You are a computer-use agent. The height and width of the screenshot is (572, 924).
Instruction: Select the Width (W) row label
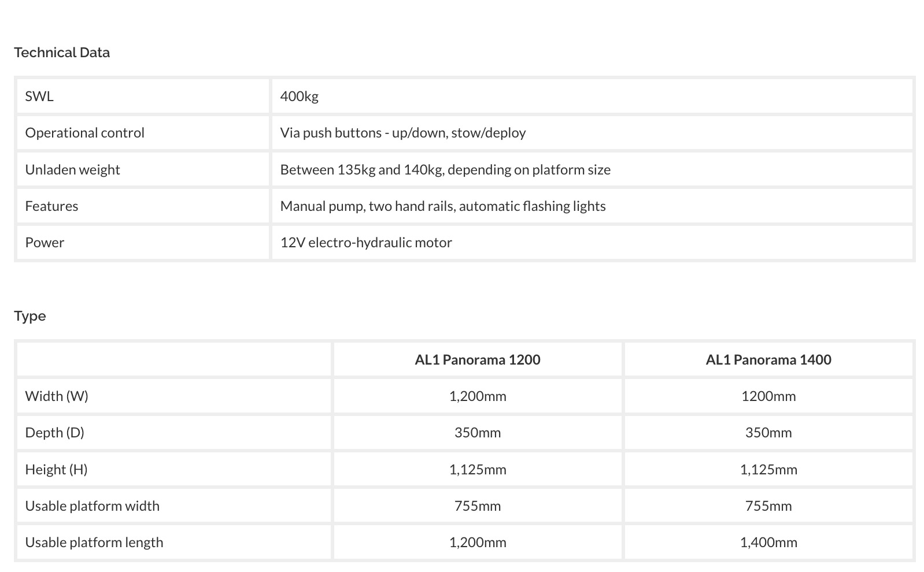(57, 396)
